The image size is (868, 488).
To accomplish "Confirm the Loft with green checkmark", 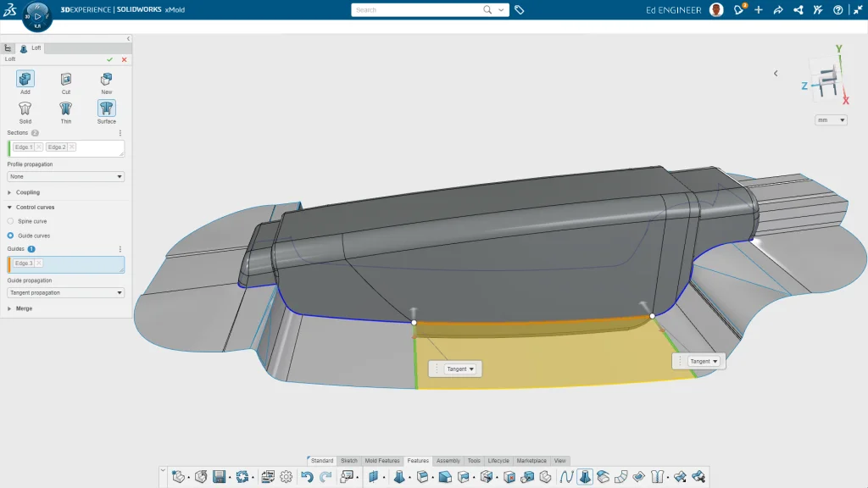I will coord(109,59).
